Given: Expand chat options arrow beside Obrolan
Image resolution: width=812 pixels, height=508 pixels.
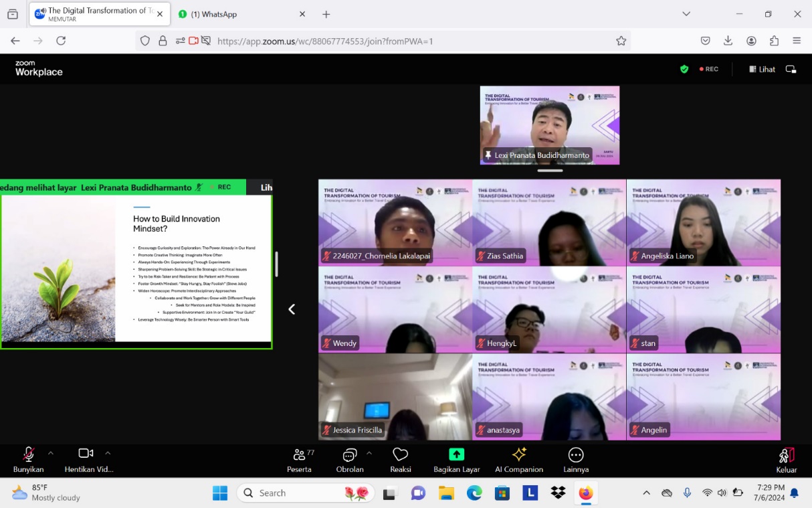Looking at the screenshot, I should click(369, 453).
